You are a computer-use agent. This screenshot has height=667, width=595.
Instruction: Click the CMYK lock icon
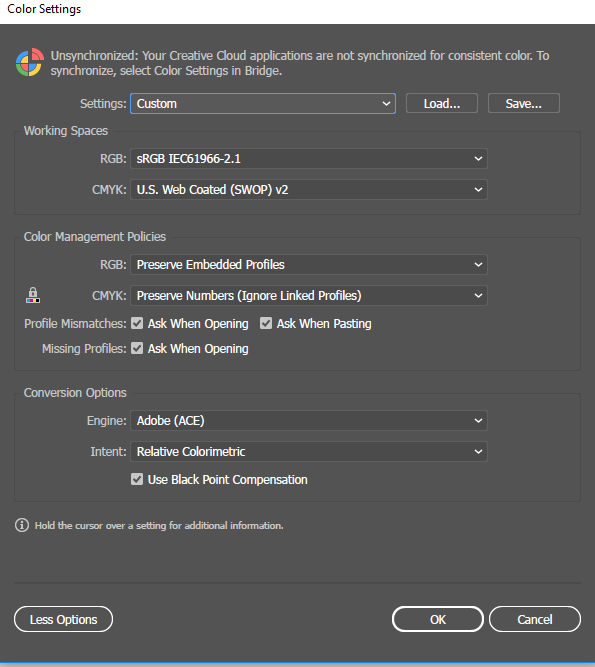[x=33, y=295]
